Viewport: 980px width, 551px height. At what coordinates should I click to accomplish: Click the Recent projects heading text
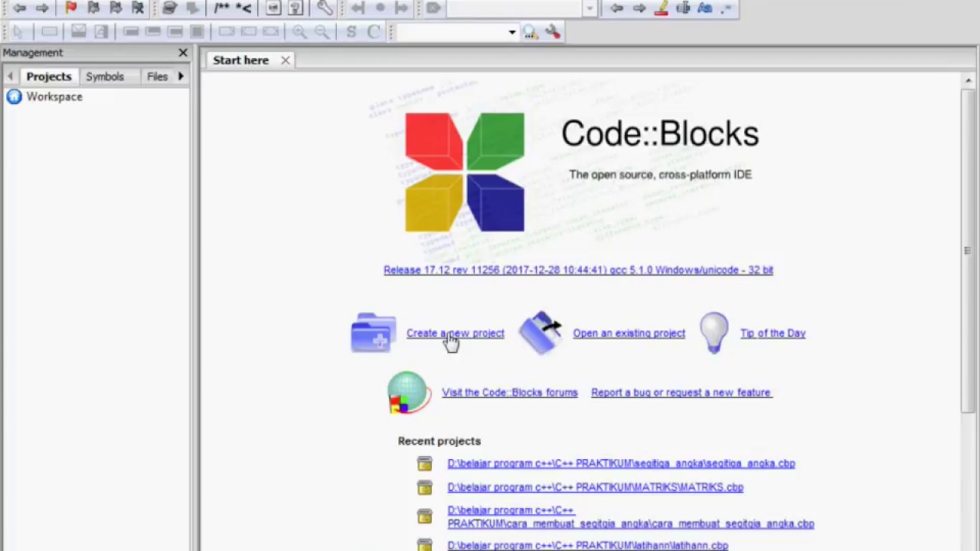pyautogui.click(x=439, y=442)
